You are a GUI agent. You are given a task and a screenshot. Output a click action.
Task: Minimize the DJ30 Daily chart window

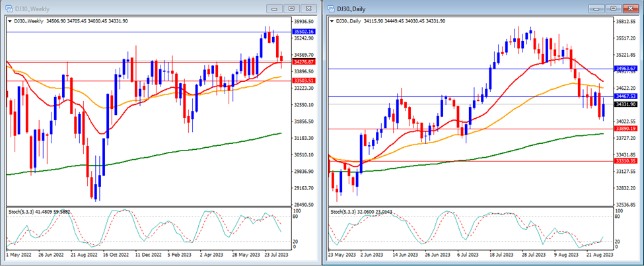tap(596, 9)
